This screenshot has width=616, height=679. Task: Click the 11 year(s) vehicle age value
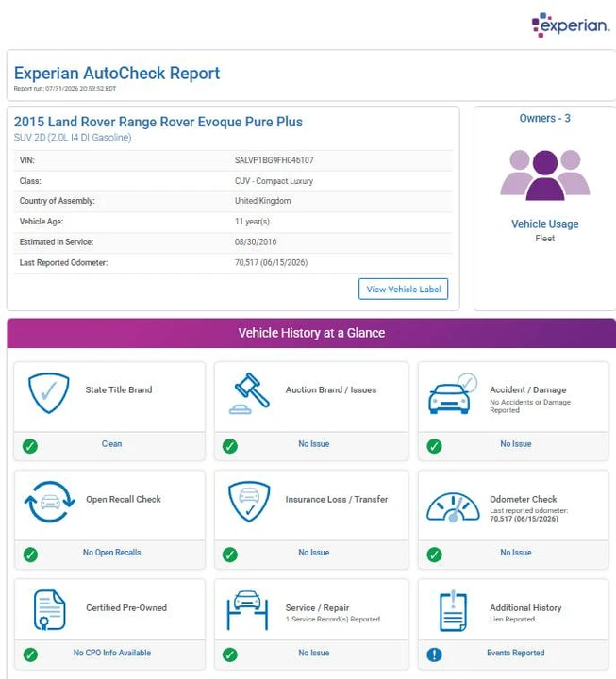pyautogui.click(x=252, y=222)
